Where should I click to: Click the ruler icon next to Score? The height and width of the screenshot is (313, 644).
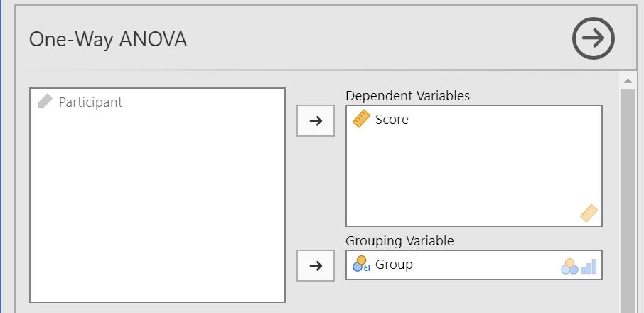[x=362, y=119]
